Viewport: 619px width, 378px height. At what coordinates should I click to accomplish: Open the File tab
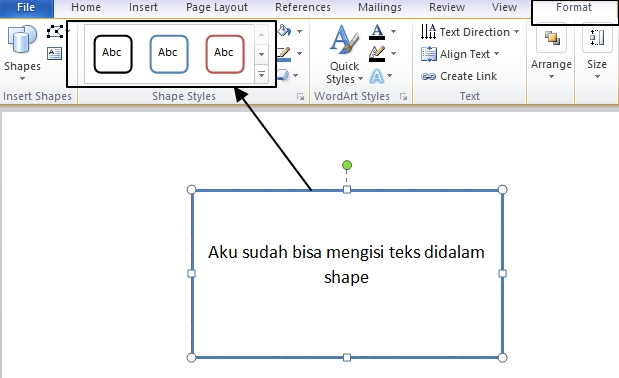26,7
